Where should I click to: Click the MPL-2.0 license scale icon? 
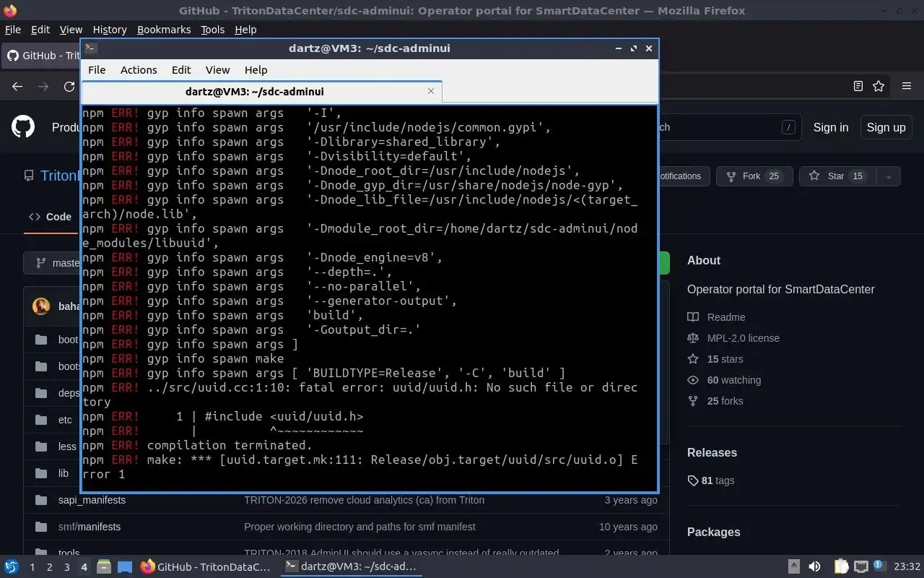tap(693, 338)
